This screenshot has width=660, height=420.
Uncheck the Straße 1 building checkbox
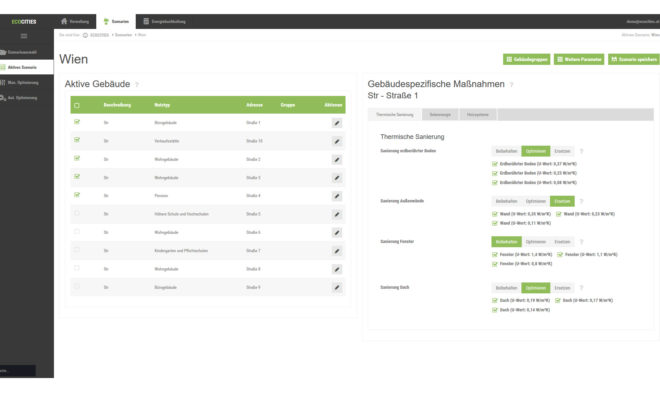(77, 122)
